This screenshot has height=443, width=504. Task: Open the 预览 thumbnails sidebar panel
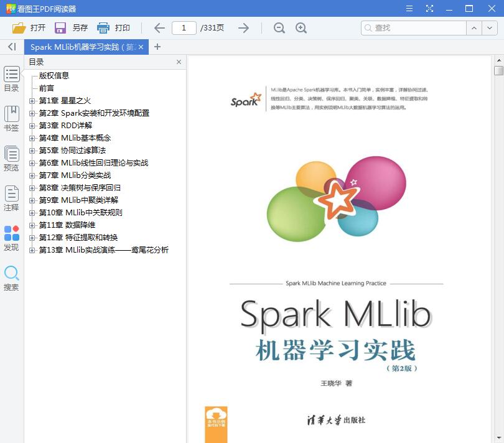pos(12,159)
